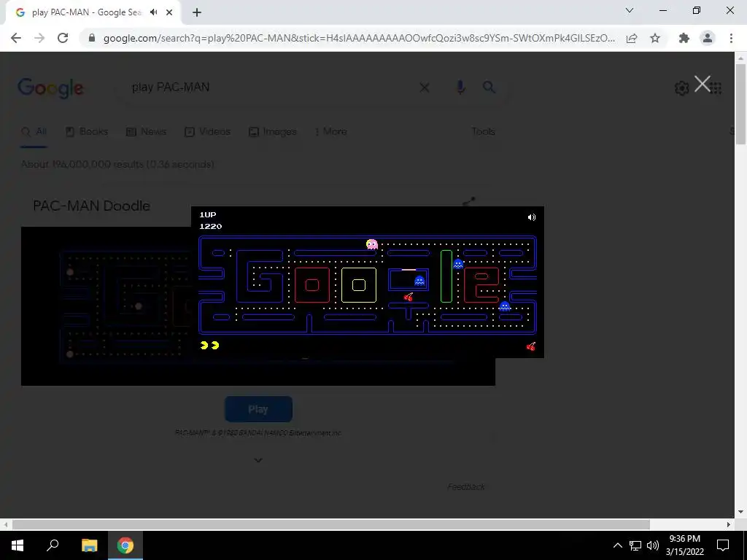Image resolution: width=747 pixels, height=560 pixels.
Task: Mute the PAC-MAN game sound icon
Action: [x=532, y=217]
